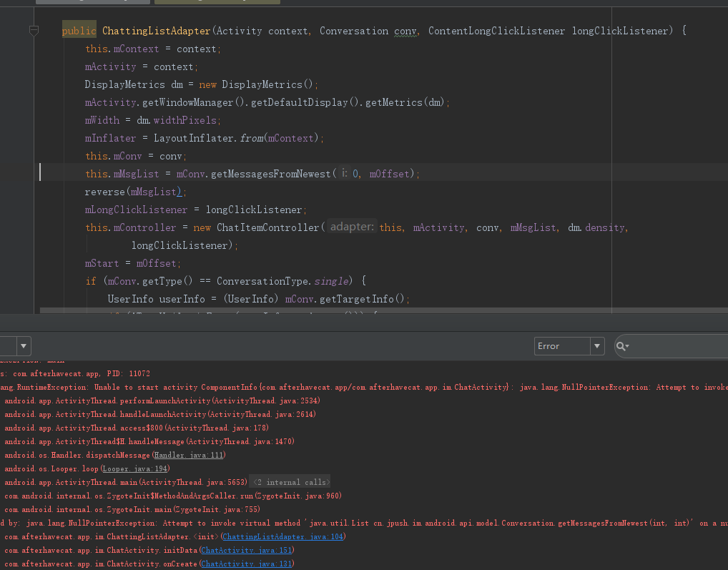
Task: Click the 'adapter:' parameter hint
Action: (351, 227)
